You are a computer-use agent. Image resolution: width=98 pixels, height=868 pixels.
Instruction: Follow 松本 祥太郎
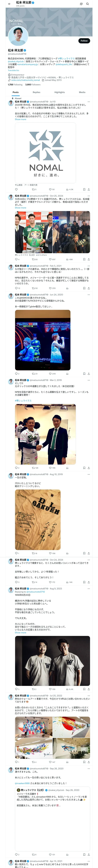pyautogui.click(x=84, y=41)
